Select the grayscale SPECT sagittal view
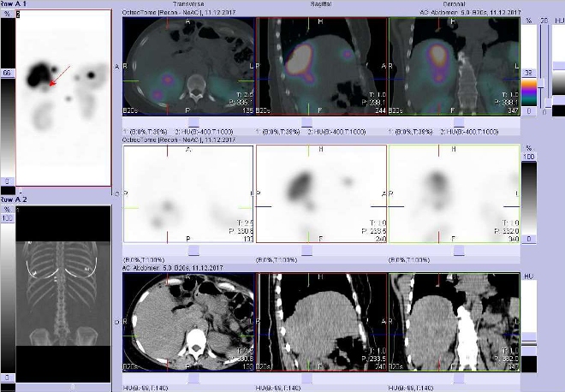 click(x=322, y=195)
